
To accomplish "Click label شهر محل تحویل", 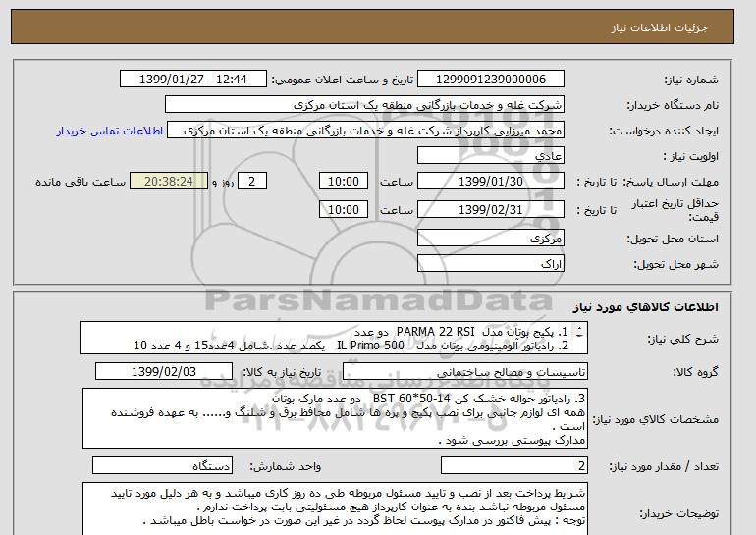I will [675, 264].
